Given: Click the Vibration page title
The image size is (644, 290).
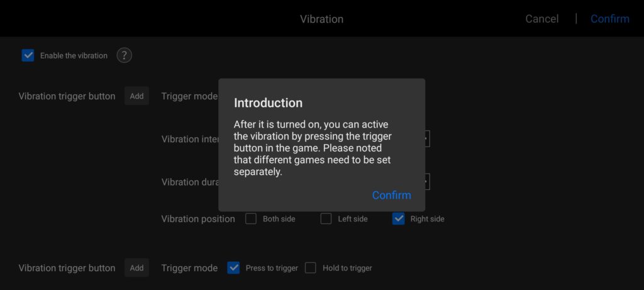Looking at the screenshot, I should tap(321, 19).
